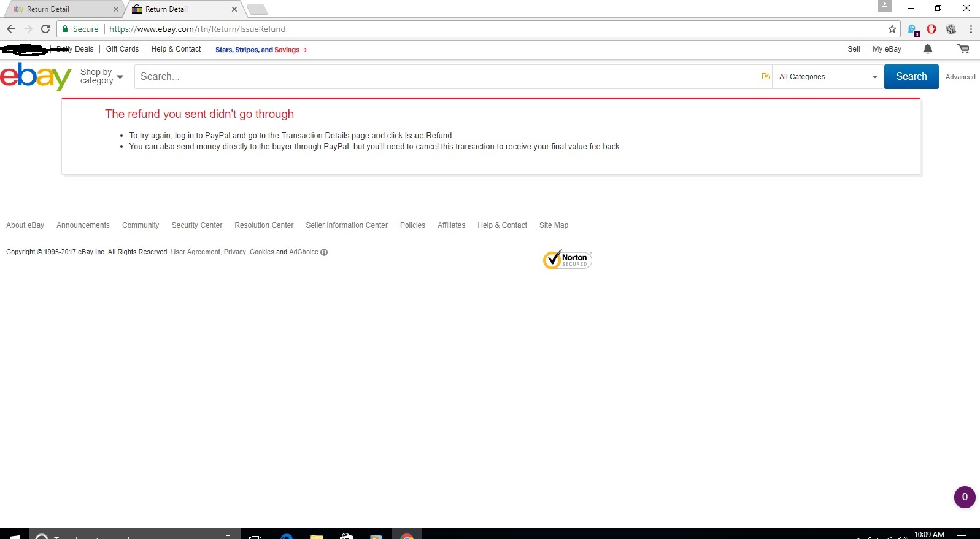Open the Gift Cards link
Screen dimensions: 980x539
tap(122, 49)
